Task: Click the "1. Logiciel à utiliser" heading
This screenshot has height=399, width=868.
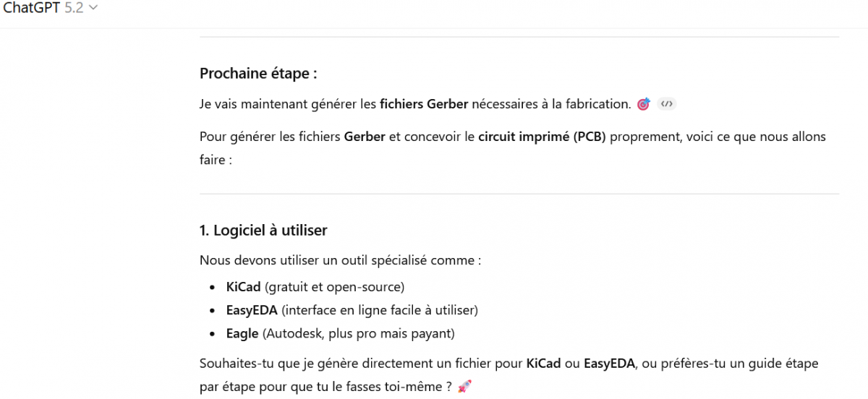Action: click(263, 231)
